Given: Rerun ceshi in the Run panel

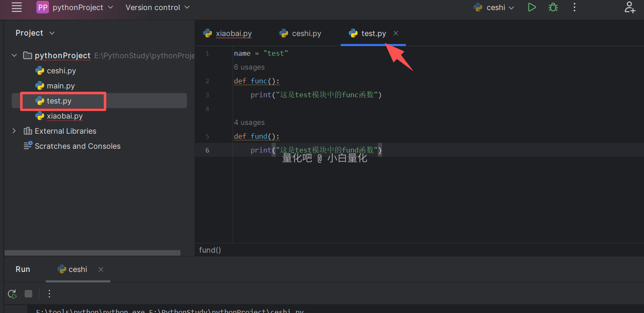Looking at the screenshot, I should (12, 294).
